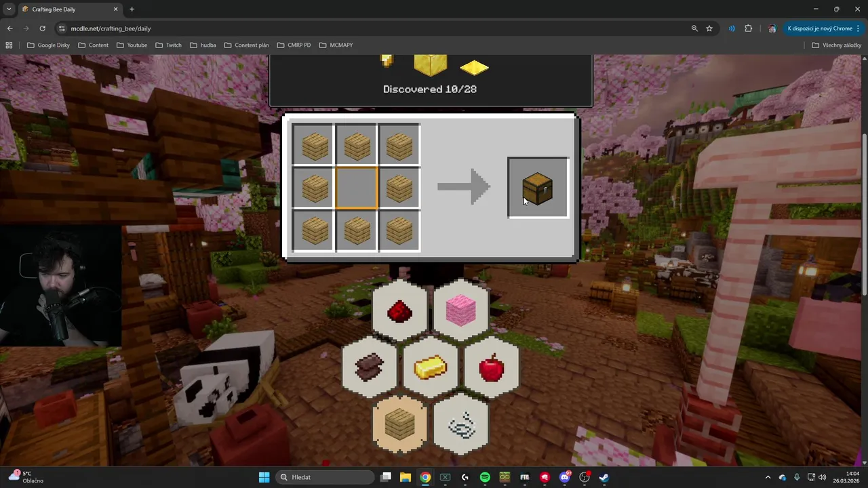The image size is (868, 488).
Task: Open the Conetent plán bookmark folder
Action: click(246, 45)
